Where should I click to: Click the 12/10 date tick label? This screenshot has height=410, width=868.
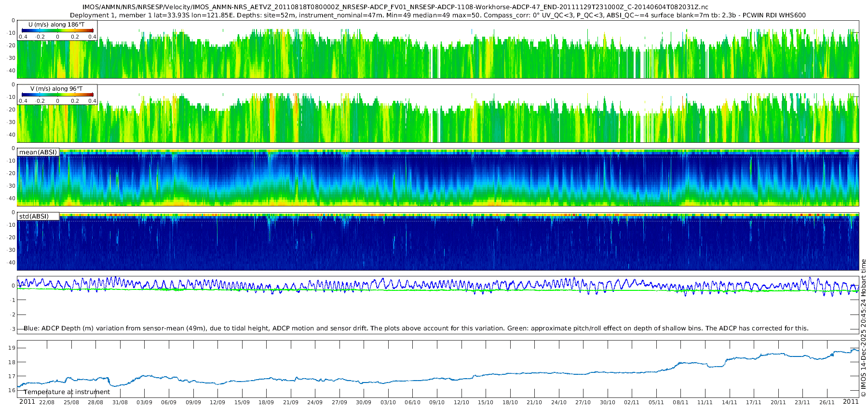tap(461, 402)
